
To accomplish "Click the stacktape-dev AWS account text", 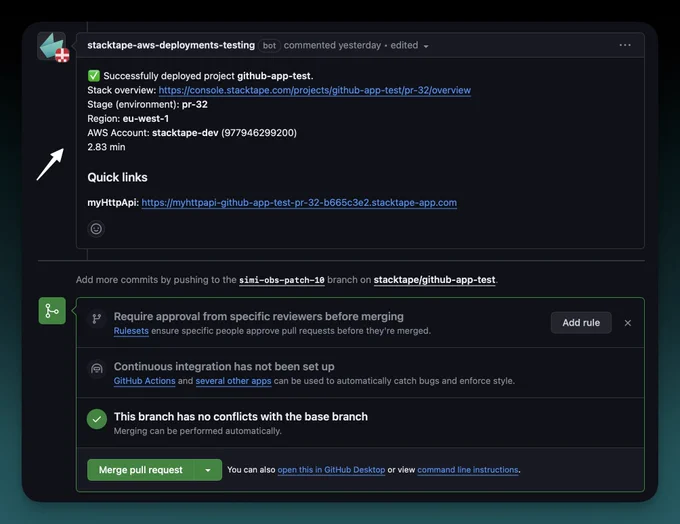I will tap(185, 133).
